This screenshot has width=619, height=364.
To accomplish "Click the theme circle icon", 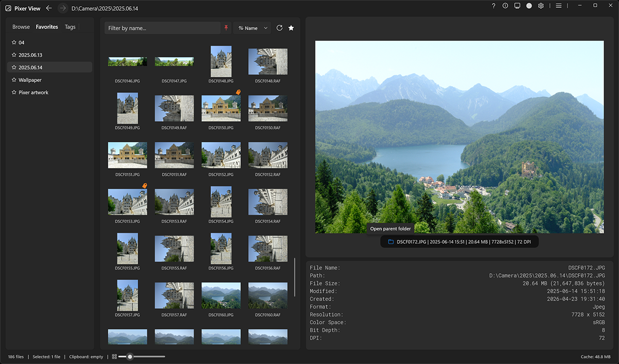I will coord(529,6).
